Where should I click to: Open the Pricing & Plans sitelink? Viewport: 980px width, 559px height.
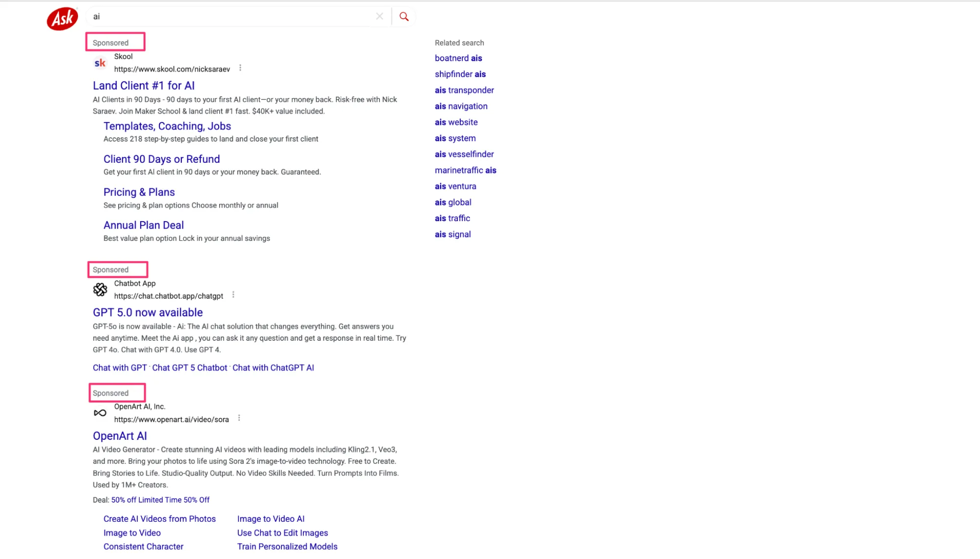click(x=139, y=192)
